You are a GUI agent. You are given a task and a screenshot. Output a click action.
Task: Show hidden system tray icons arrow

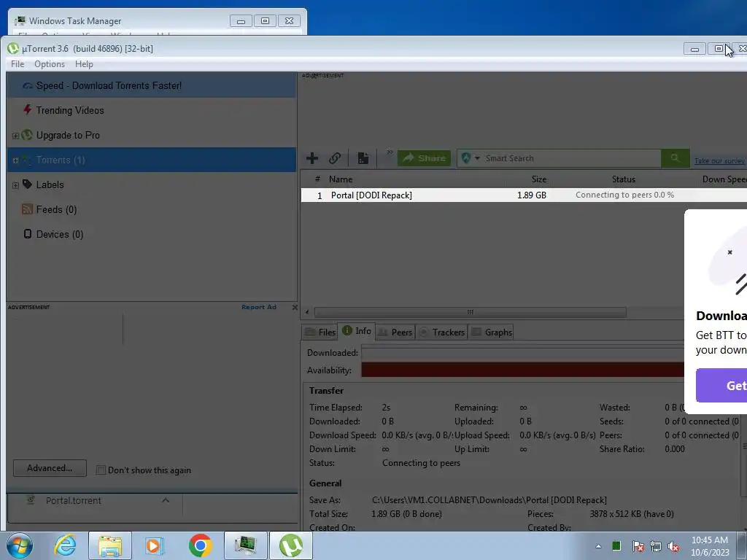click(x=598, y=546)
